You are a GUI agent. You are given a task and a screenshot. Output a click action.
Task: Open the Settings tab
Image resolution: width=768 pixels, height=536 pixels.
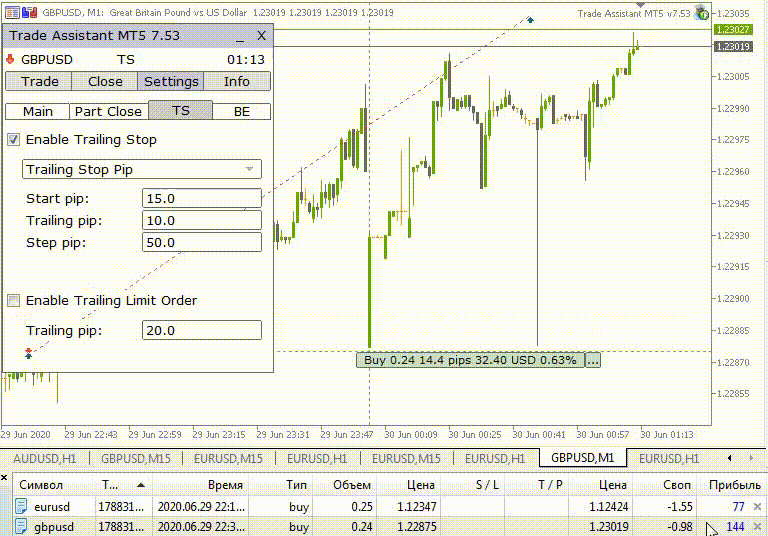[171, 81]
